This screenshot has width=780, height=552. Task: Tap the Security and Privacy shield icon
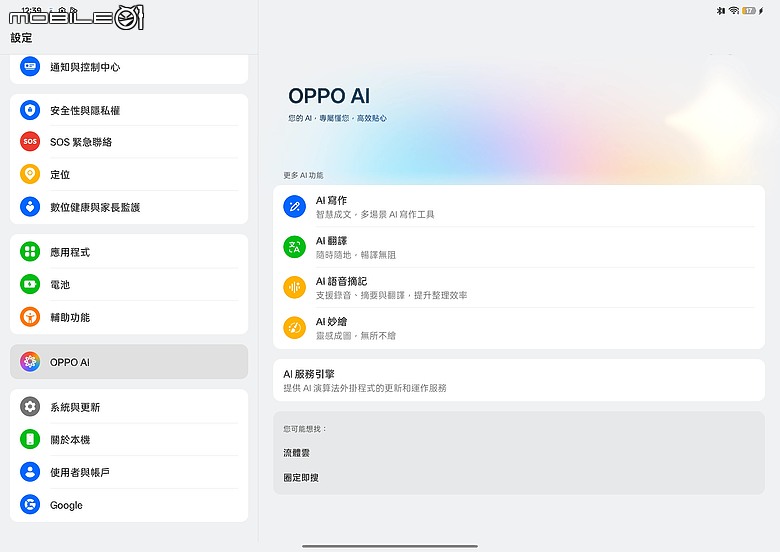(30, 110)
